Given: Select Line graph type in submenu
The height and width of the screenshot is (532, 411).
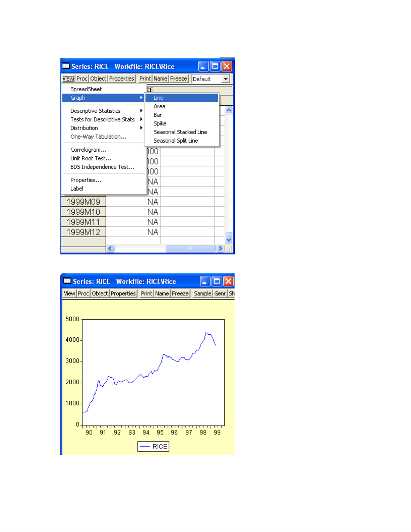Looking at the screenshot, I should pos(182,98).
